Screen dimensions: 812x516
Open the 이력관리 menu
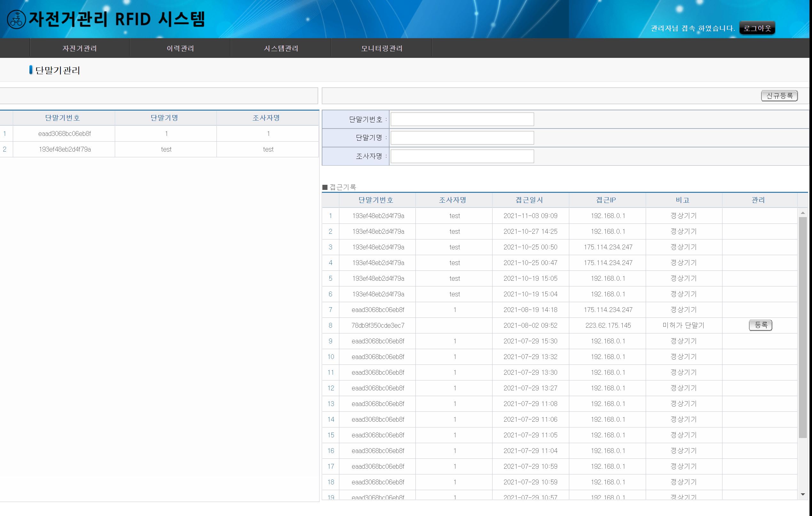point(180,48)
